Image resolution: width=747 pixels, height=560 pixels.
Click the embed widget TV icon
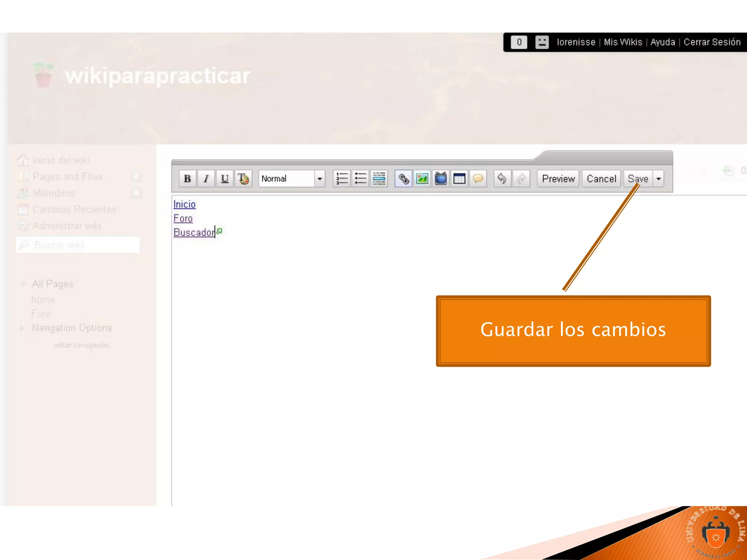(441, 179)
